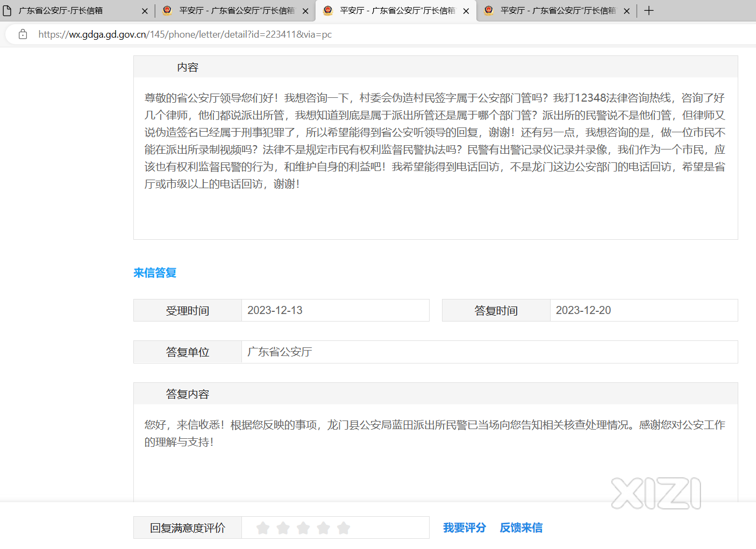Close the second 平安厅 tab

305,11
